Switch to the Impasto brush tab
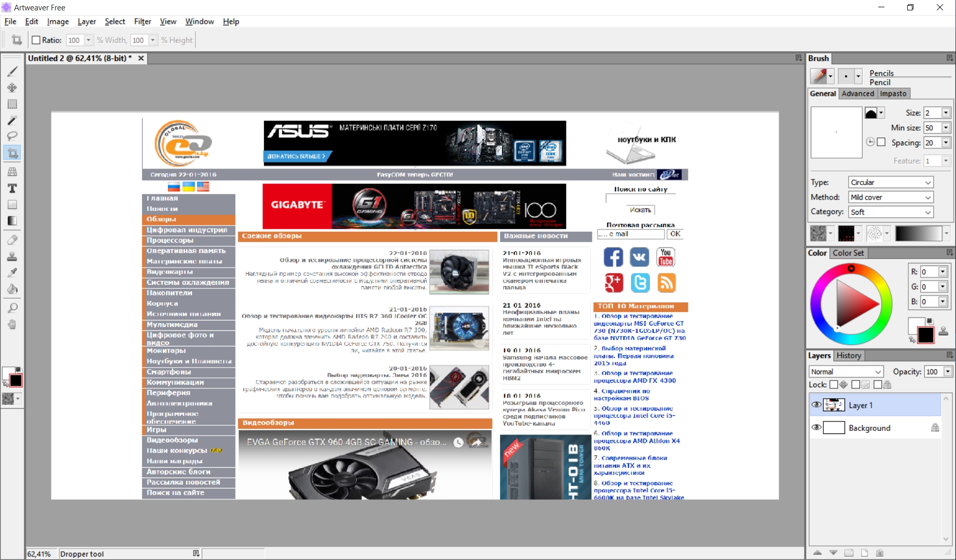The image size is (956, 560). click(x=893, y=93)
